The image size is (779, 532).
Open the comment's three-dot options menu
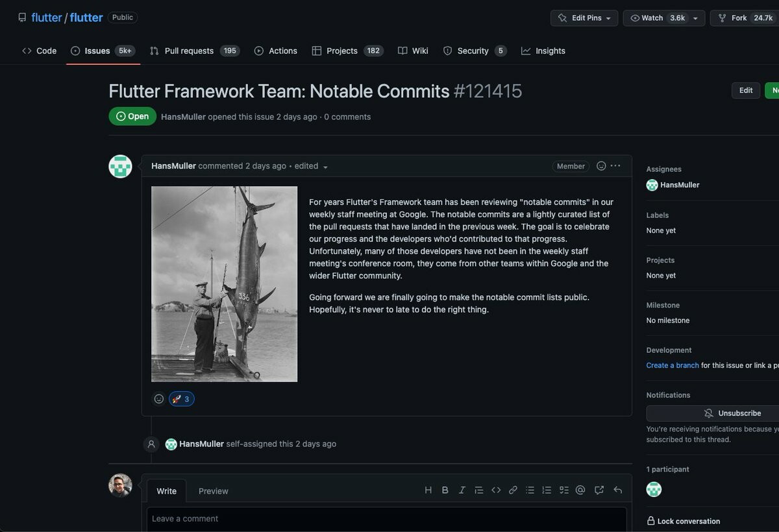(x=615, y=166)
